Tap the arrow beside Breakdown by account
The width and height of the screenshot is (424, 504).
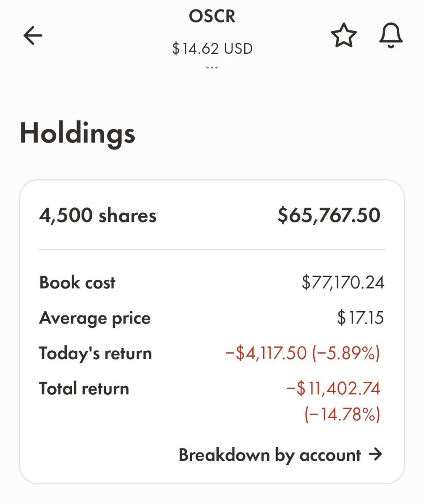(375, 454)
